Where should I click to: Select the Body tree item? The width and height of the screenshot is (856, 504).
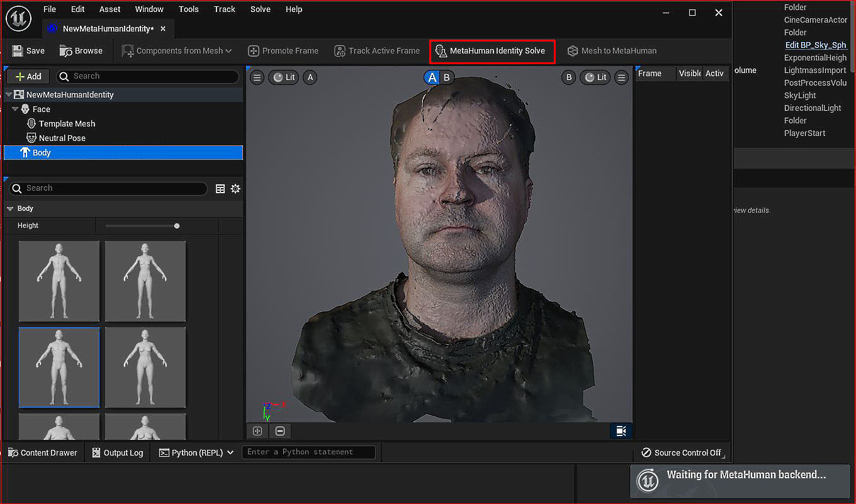point(123,153)
